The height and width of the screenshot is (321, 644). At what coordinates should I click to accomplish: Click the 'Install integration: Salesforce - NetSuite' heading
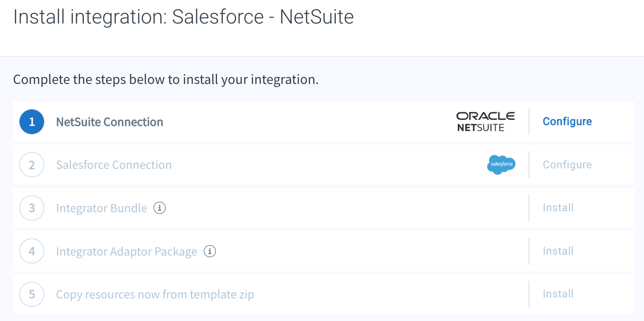[x=183, y=17]
